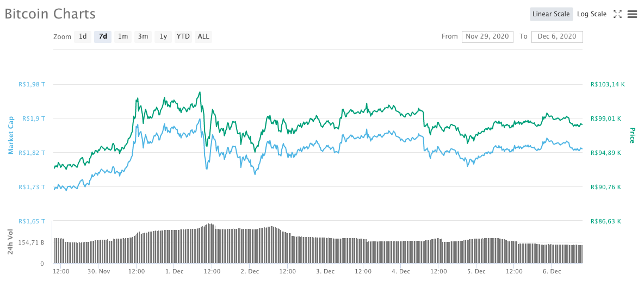
Task: Click the 3. Dec date axis label
Action: coord(325,271)
